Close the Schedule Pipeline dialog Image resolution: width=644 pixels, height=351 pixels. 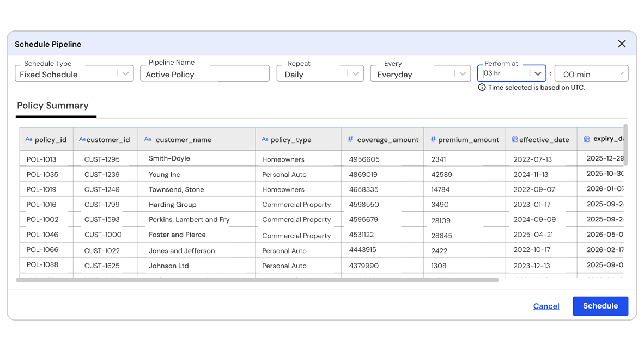(x=622, y=44)
